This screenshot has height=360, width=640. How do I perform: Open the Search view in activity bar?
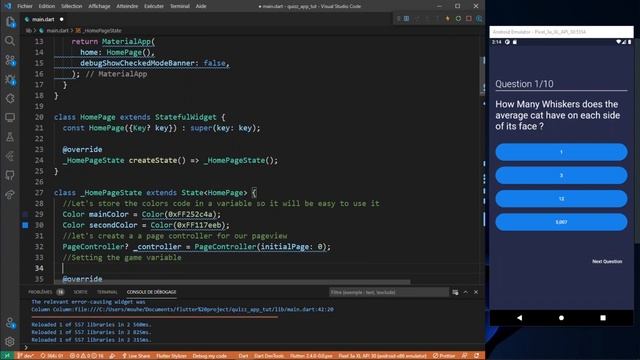[x=10, y=41]
